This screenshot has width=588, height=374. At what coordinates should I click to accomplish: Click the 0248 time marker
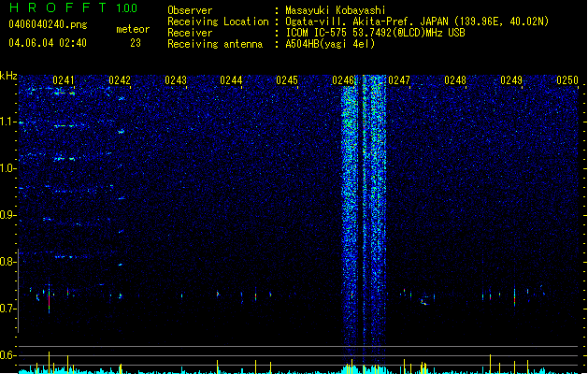[x=455, y=79]
